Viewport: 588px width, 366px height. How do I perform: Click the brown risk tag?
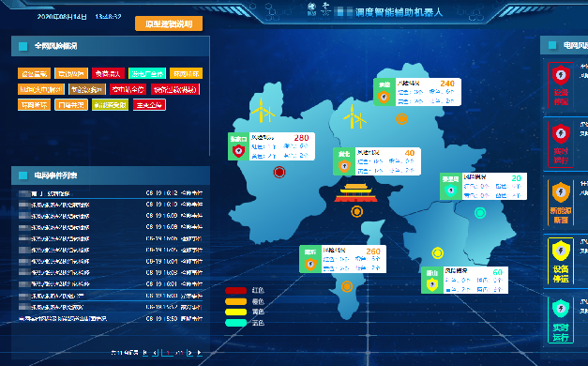(x=87, y=89)
